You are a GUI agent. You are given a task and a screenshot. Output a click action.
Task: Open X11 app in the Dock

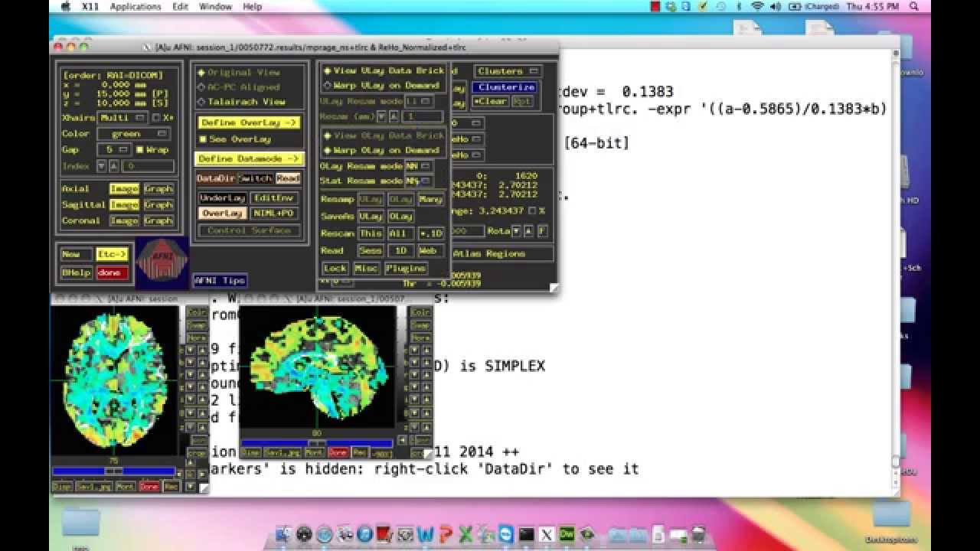(x=547, y=533)
